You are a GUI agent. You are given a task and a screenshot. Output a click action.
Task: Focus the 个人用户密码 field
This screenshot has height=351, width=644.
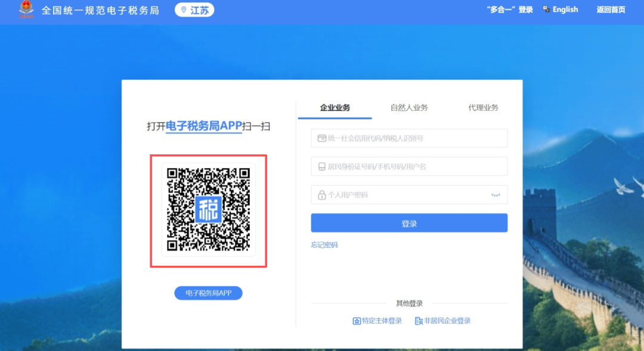(409, 195)
